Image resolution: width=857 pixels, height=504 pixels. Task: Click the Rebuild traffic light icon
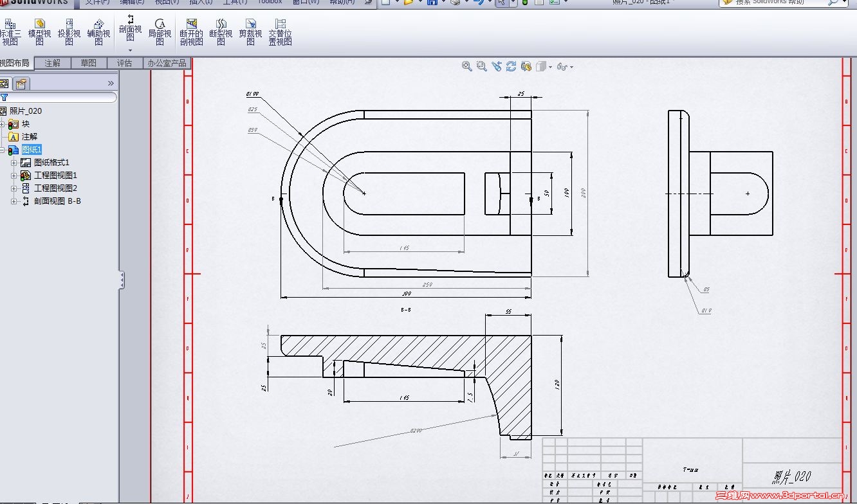click(525, 3)
